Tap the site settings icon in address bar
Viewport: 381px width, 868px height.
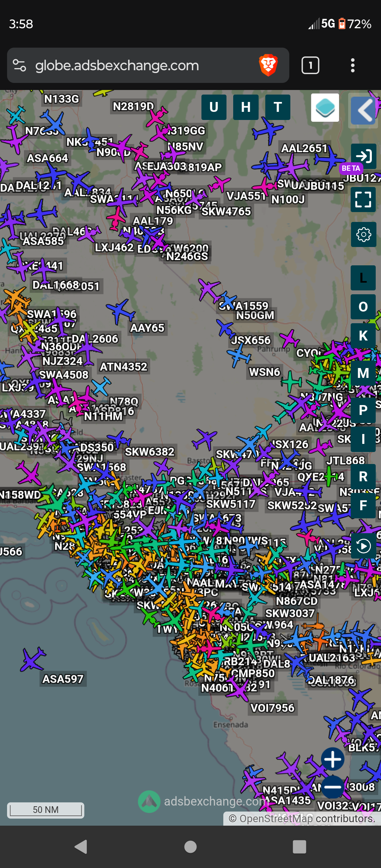click(x=19, y=65)
